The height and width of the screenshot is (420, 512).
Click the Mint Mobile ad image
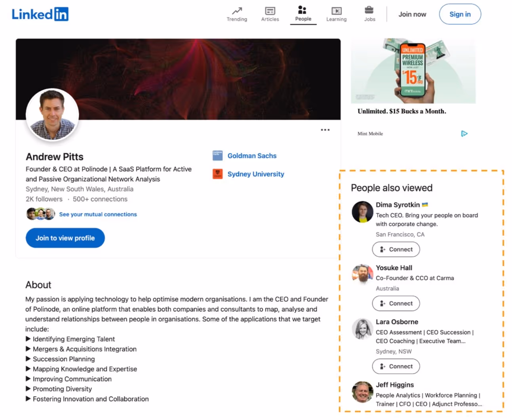pos(413,71)
